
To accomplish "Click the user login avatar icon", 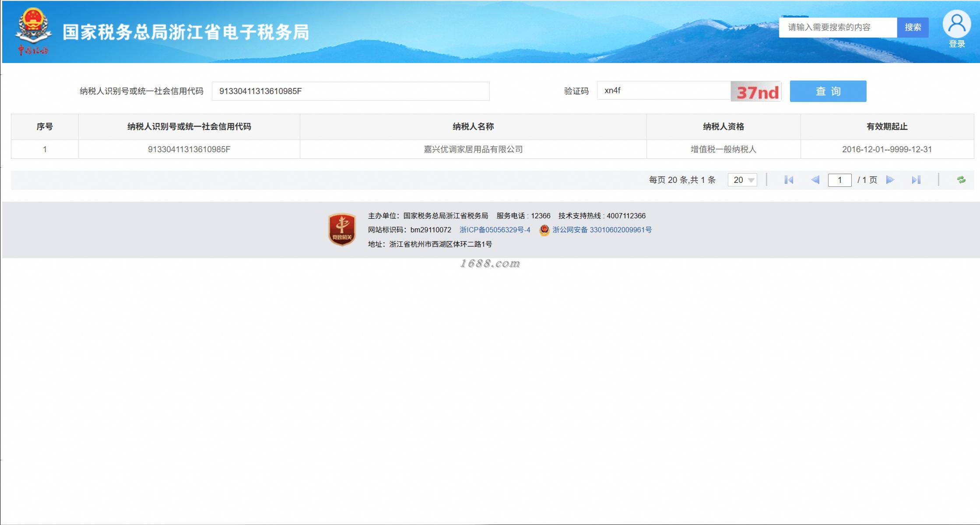I will (956, 24).
